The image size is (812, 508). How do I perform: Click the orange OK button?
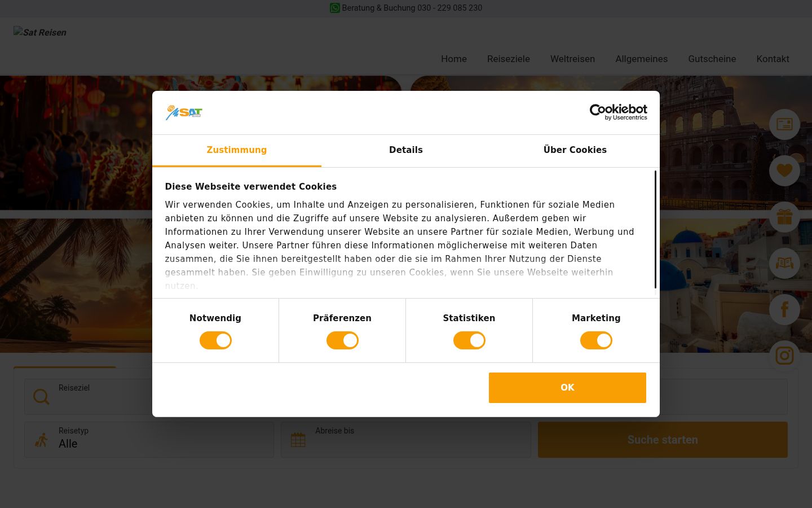click(567, 388)
